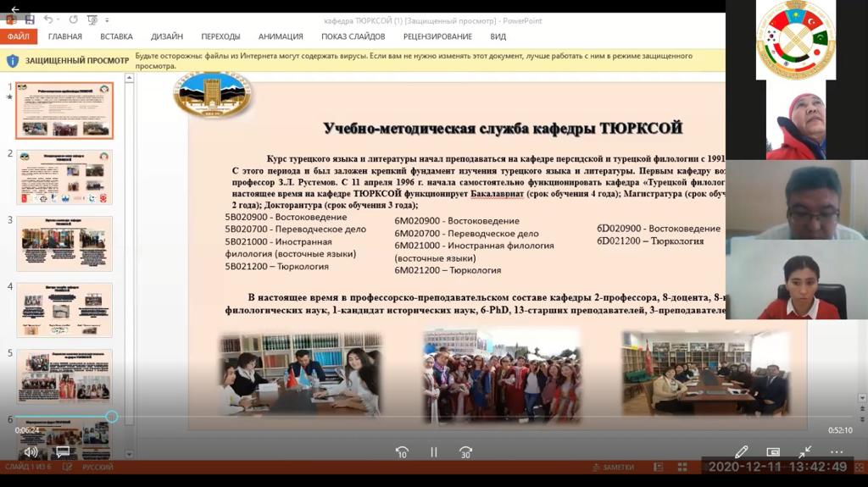Open the ВСТАВКА ribbon tab
Screen dimensions: 868x487
click(x=116, y=36)
